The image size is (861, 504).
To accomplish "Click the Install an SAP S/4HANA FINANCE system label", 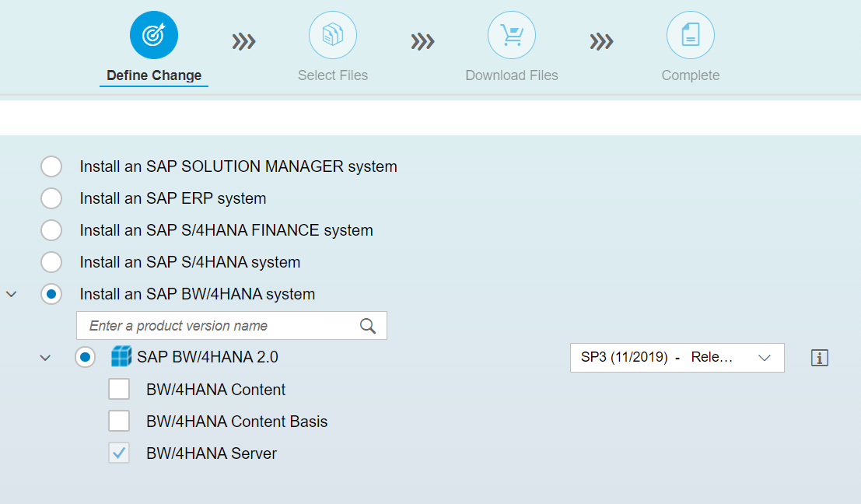I will pyautogui.click(x=226, y=230).
